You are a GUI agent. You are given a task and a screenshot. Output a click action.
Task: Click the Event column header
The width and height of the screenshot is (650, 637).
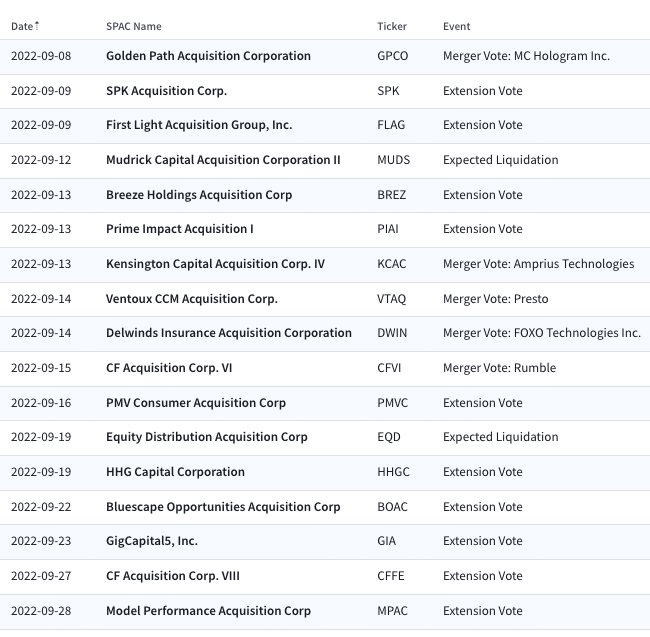[456, 26]
